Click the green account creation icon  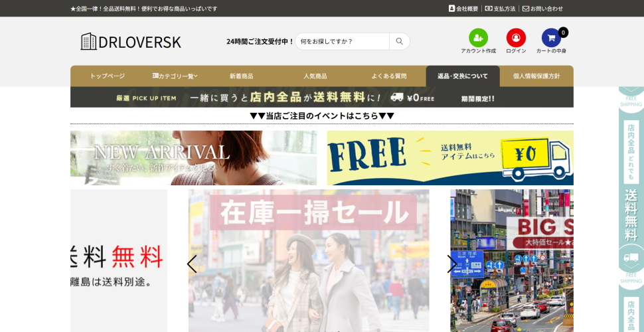tap(478, 38)
